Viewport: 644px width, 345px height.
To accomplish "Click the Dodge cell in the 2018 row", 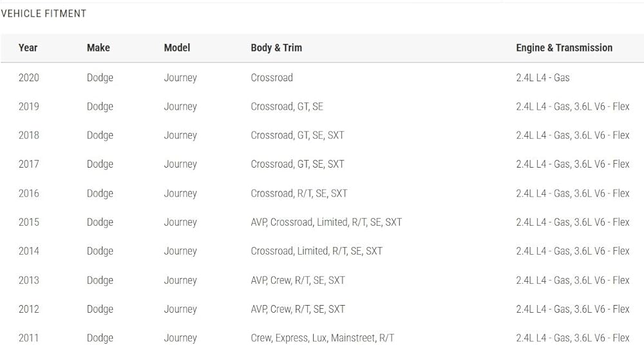I will pos(100,135).
